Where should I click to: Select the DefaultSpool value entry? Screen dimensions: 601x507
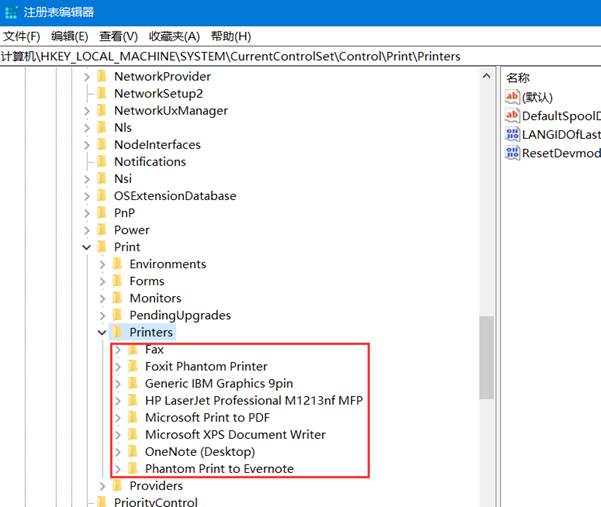[x=561, y=116]
